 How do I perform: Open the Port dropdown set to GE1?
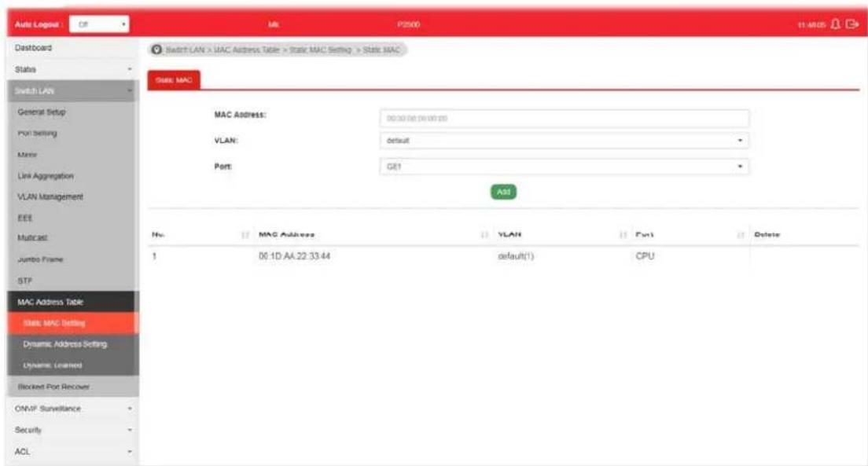coord(564,167)
